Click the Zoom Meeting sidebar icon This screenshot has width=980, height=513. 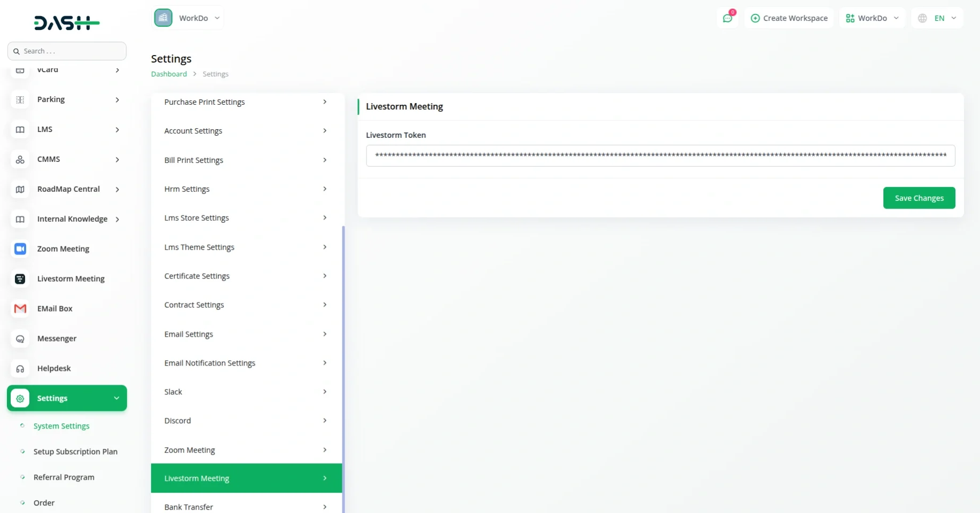click(20, 249)
